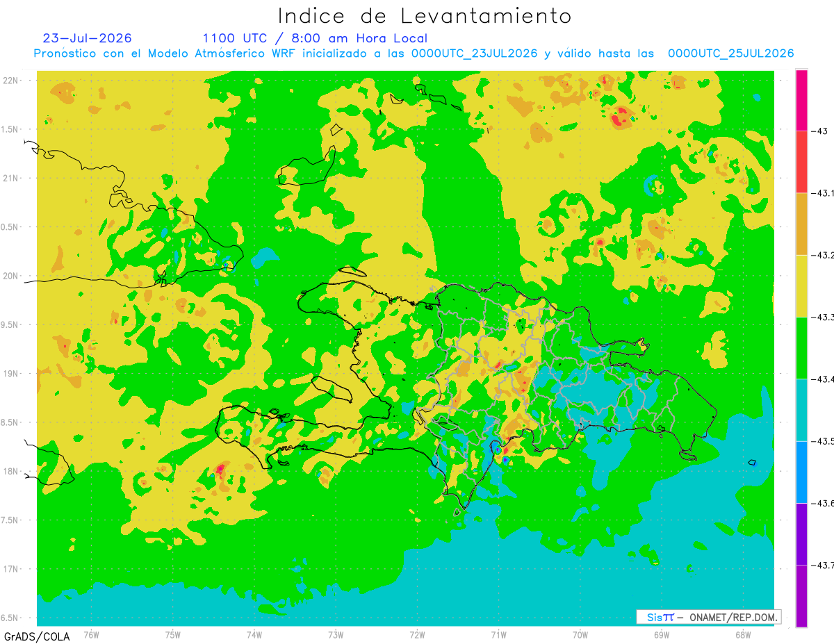Screen dimensions: 834x644
Task: Click the "ONAMET/REP.DOM." credit box
Action: [708, 617]
